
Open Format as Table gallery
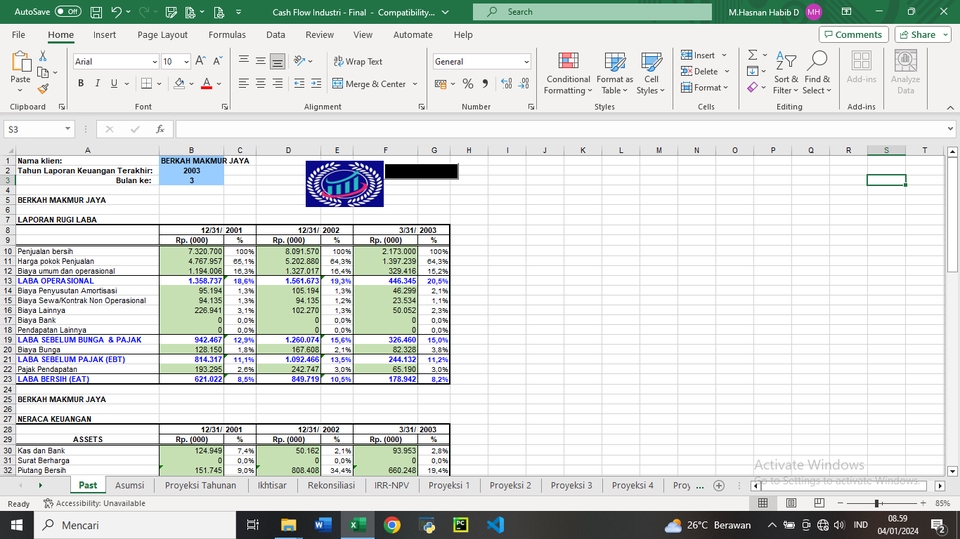tap(615, 74)
